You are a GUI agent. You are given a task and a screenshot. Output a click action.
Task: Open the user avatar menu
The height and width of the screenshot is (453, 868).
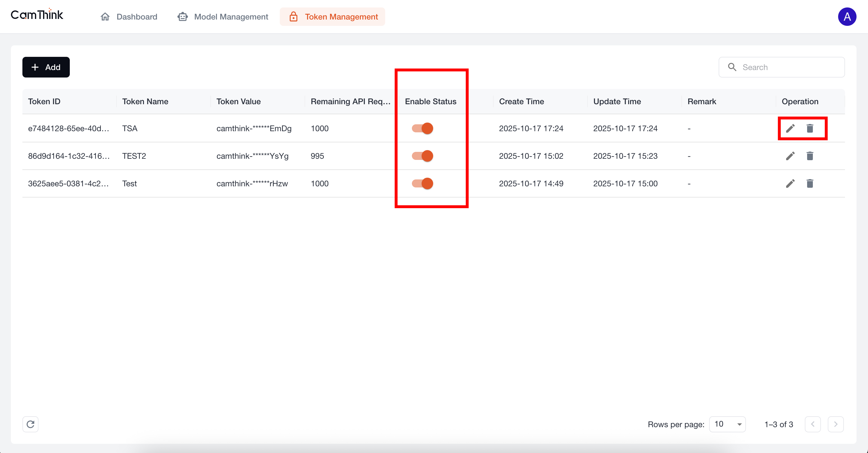tap(847, 16)
